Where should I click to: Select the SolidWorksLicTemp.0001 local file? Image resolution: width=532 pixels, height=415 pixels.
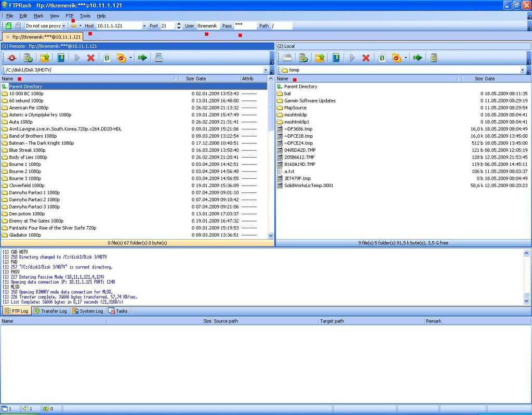[x=403, y=186]
